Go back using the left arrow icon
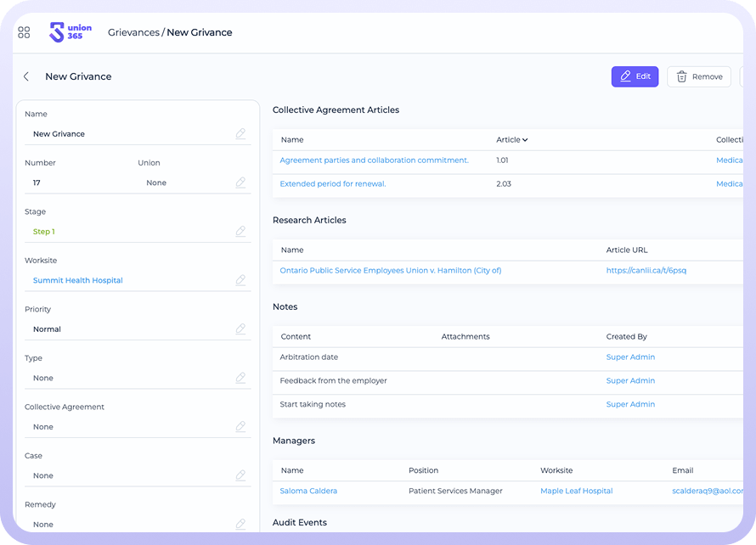The image size is (756, 545). click(26, 76)
